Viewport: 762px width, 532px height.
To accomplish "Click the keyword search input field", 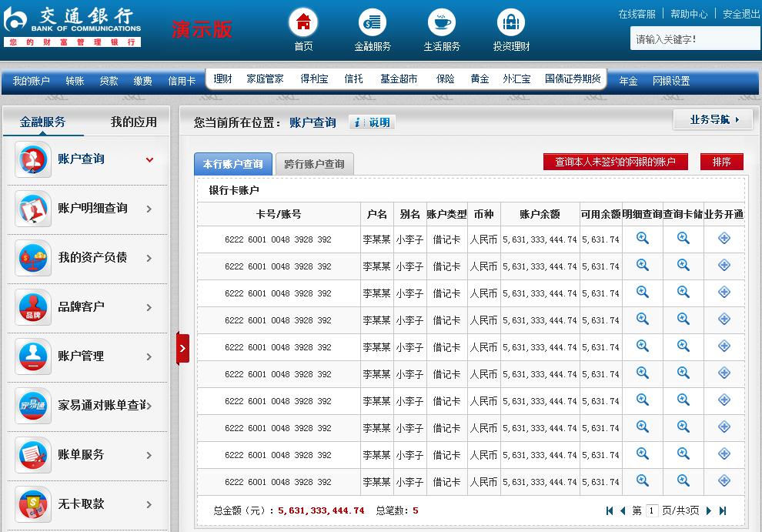I will tap(693, 38).
